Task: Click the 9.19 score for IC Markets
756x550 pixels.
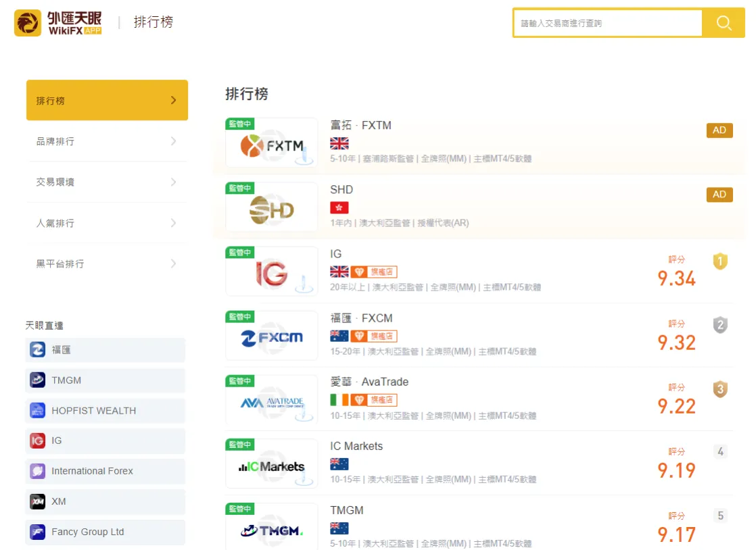Action: (x=676, y=470)
